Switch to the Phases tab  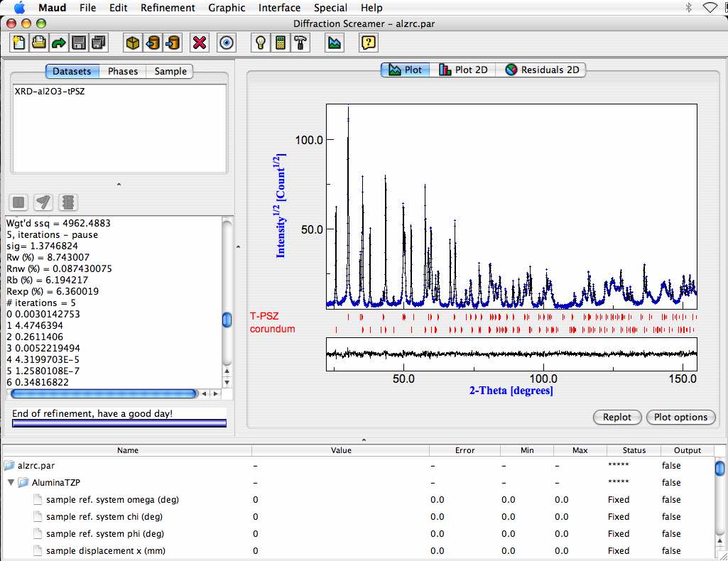[123, 71]
